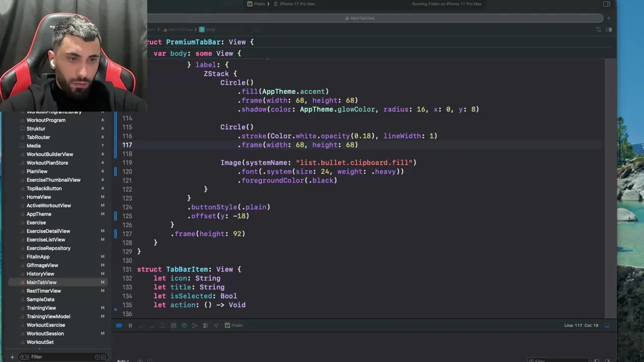Viewport: 644px width, 362px height.
Task: Open the WorkoutExercise file
Action: tap(46, 325)
